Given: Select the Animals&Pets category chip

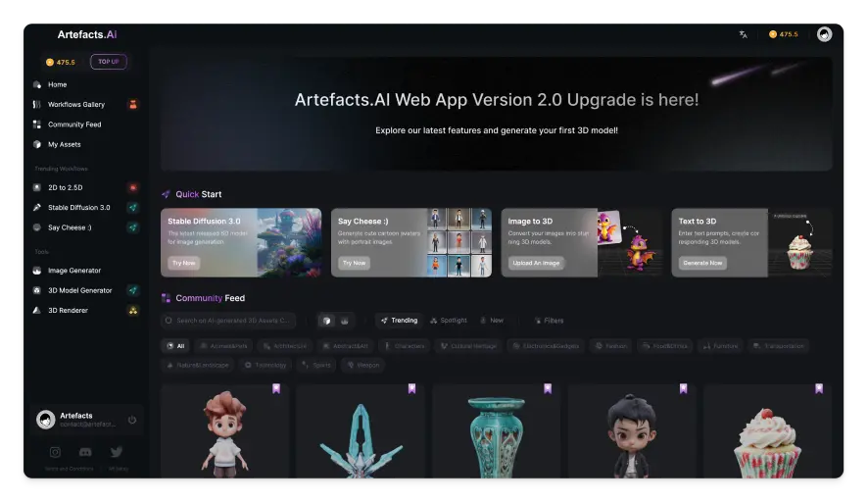Looking at the screenshot, I should click(223, 346).
